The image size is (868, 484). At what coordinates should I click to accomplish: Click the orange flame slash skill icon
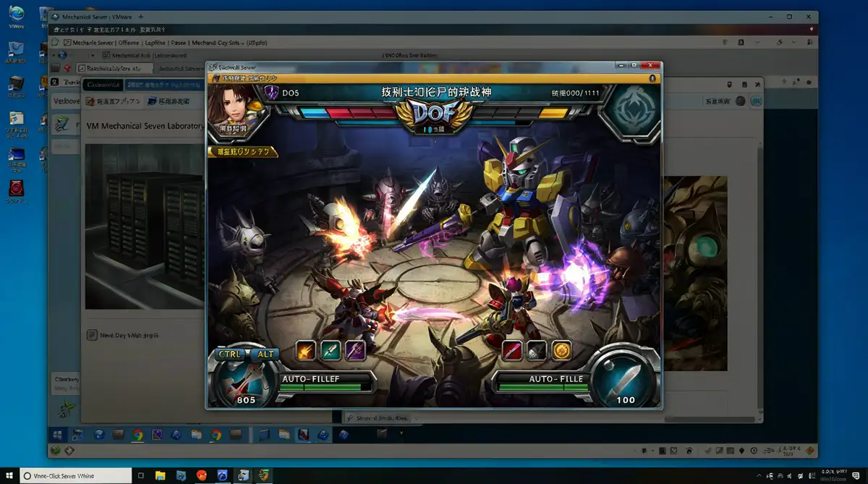click(307, 351)
